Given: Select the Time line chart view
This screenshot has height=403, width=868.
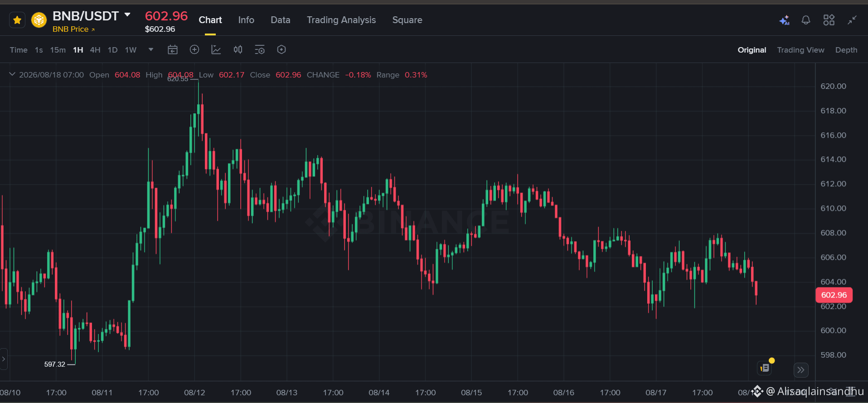Looking at the screenshot, I should [x=19, y=50].
